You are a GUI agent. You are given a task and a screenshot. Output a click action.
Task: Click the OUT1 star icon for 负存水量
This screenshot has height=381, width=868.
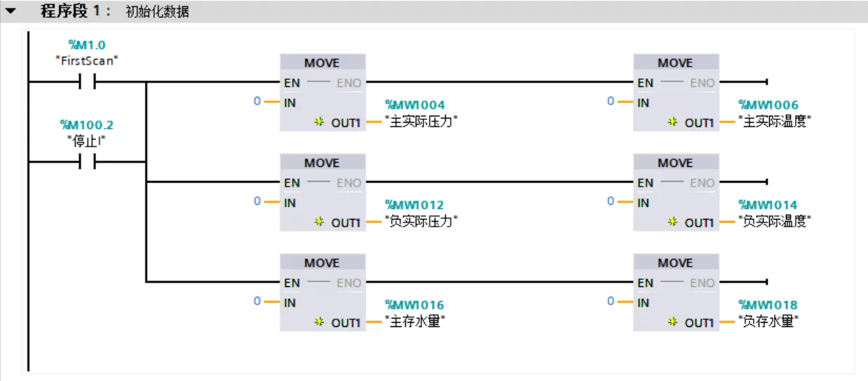tap(673, 323)
